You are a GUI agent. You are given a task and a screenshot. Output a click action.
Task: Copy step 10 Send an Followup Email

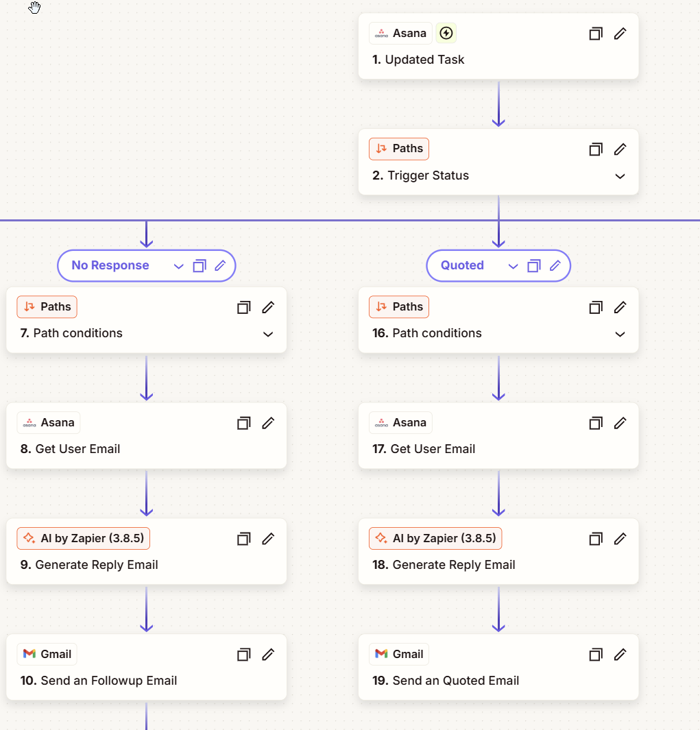tap(243, 655)
